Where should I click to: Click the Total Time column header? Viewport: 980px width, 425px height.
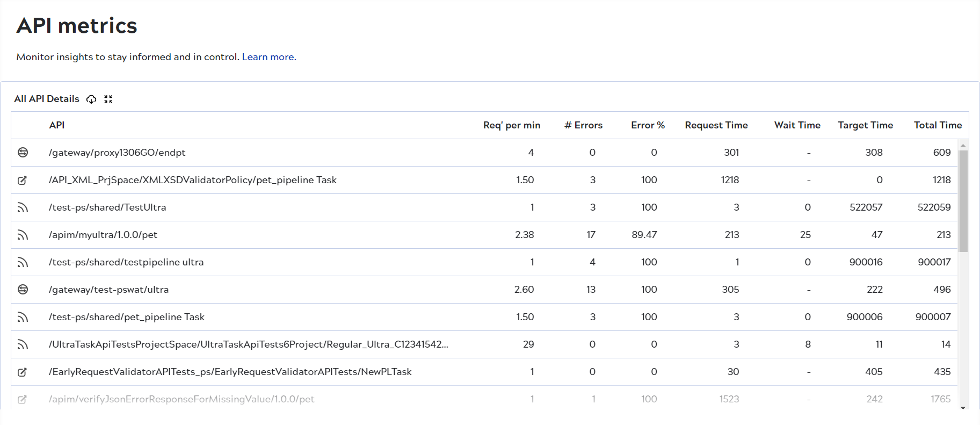[938, 125]
